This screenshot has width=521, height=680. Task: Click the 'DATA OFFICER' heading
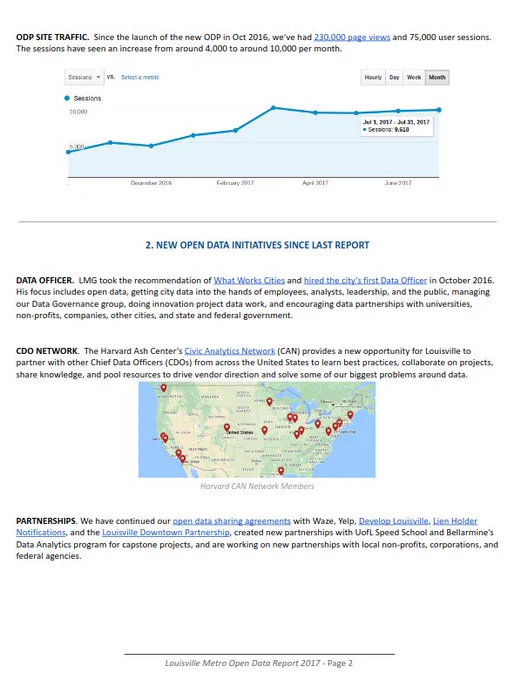point(45,281)
